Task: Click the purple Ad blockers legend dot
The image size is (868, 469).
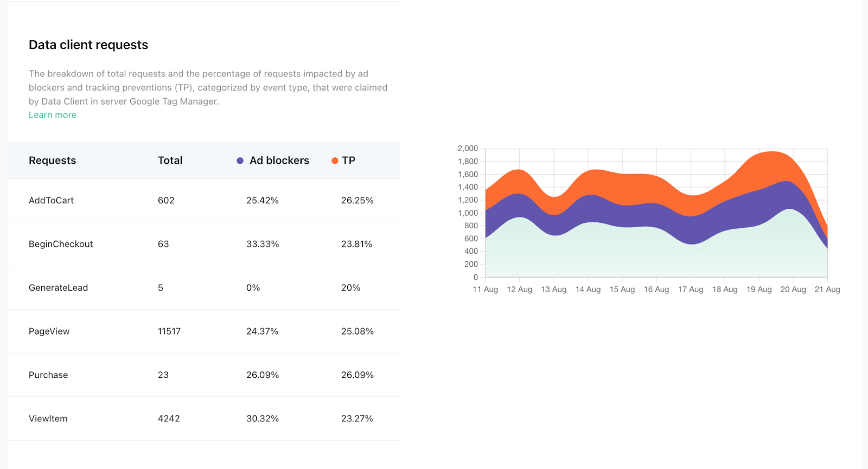Action: (240, 160)
